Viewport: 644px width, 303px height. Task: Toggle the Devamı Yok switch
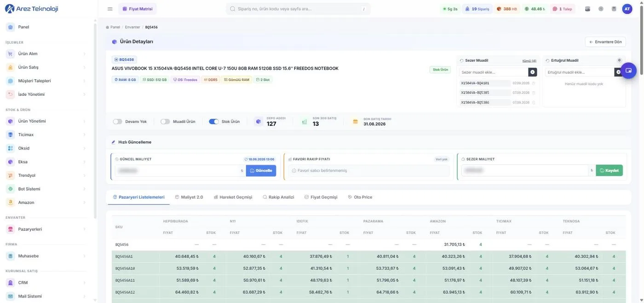click(117, 122)
